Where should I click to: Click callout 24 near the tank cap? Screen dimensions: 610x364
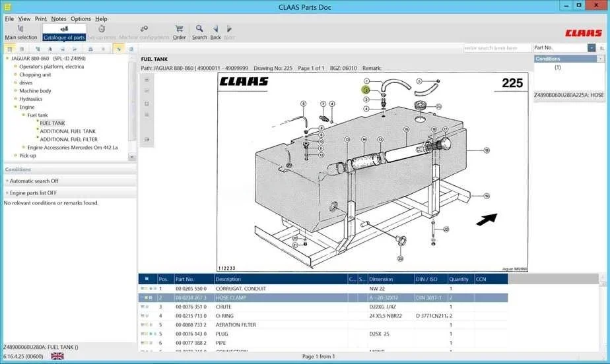pyautogui.click(x=438, y=106)
